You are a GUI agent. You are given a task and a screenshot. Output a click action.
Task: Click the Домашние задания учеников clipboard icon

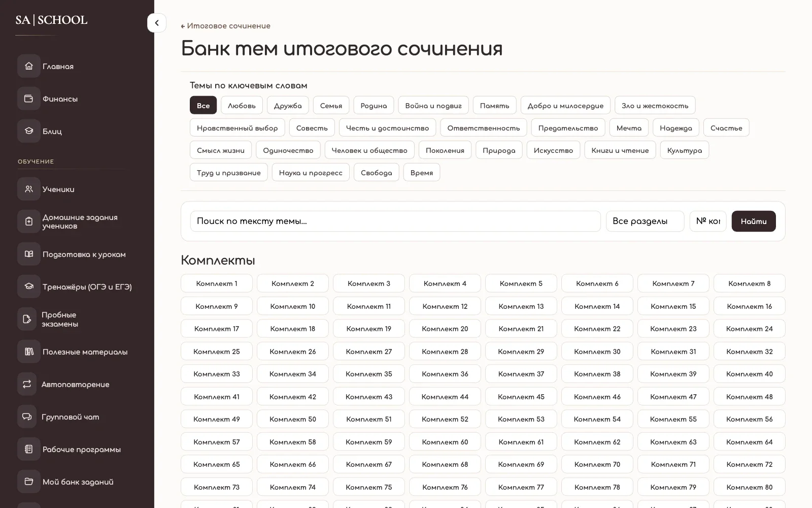coord(29,221)
